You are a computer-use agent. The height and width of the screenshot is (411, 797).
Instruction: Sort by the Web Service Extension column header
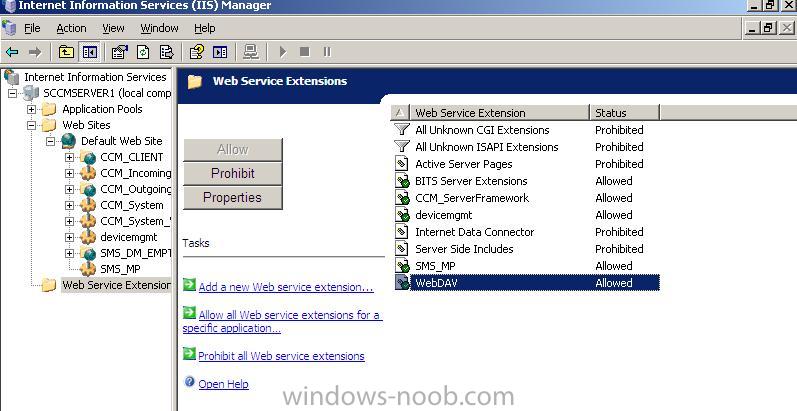tap(499, 113)
